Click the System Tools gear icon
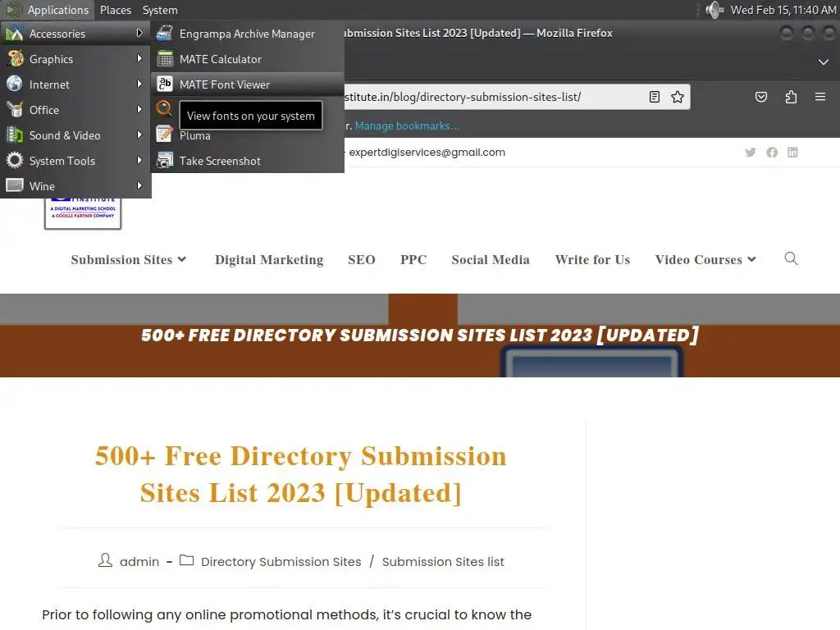 click(x=15, y=160)
